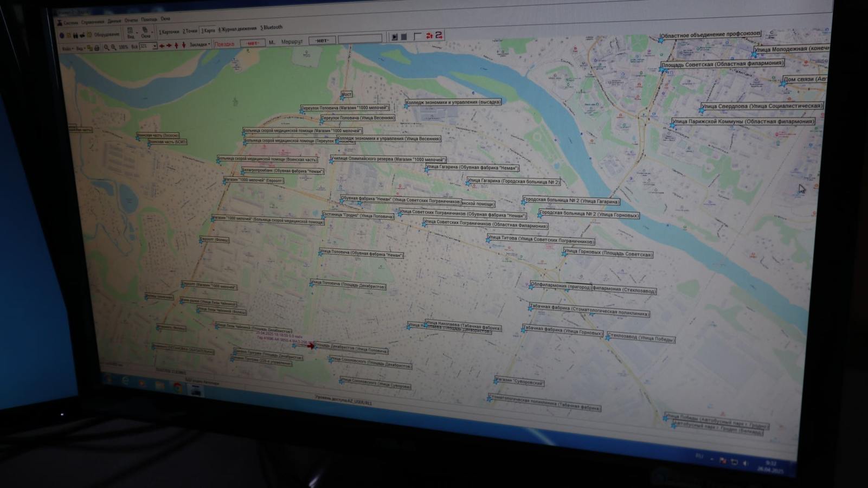This screenshot has height=488, width=868.
Task: Select the Улица Свердлова (Улица Социалистическая) stop
Action: 761,106
